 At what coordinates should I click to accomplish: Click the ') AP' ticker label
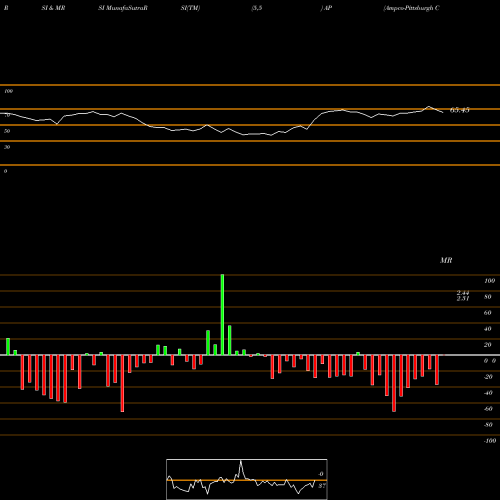pos(326,8)
